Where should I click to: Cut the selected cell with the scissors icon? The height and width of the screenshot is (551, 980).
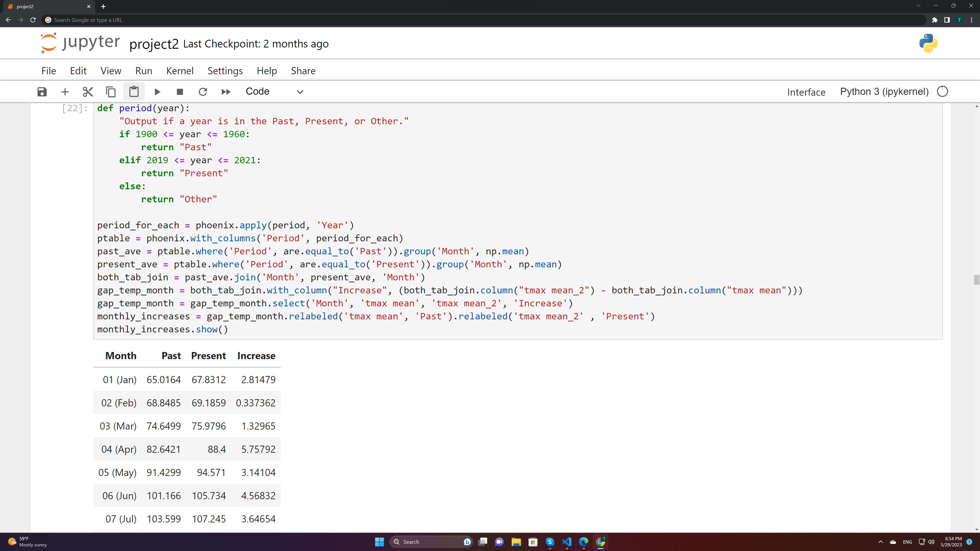pos(88,92)
